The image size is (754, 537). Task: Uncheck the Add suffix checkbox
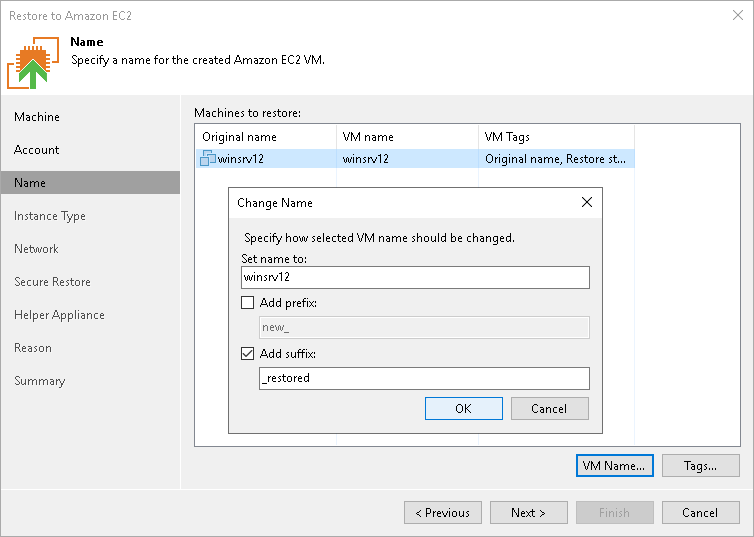[247, 354]
